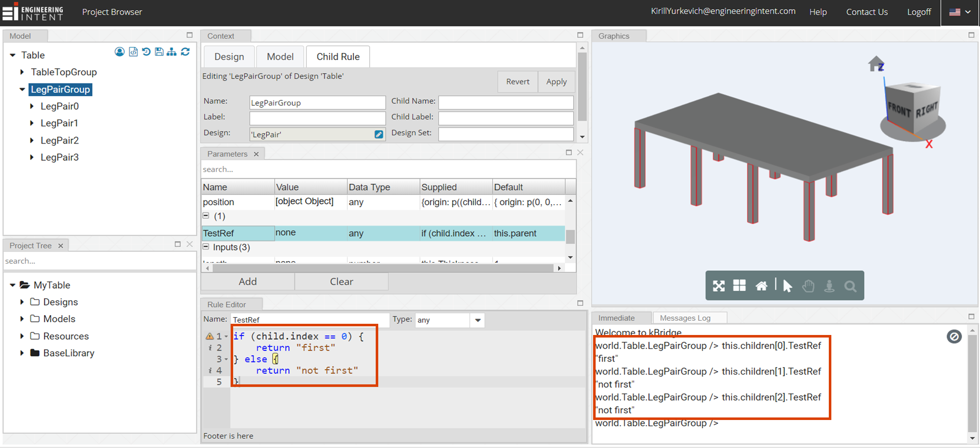This screenshot has height=448, width=980.
Task: Open the language flag dropdown
Action: tap(960, 12)
